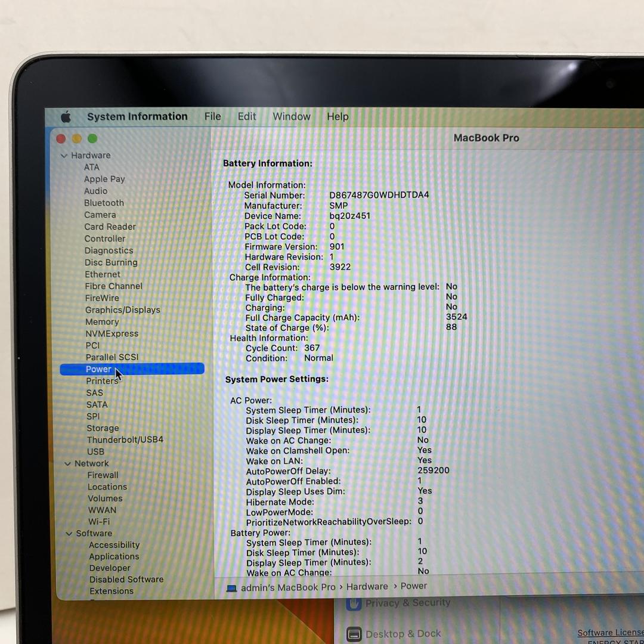Open the File menu
644x644 pixels.
212,117
